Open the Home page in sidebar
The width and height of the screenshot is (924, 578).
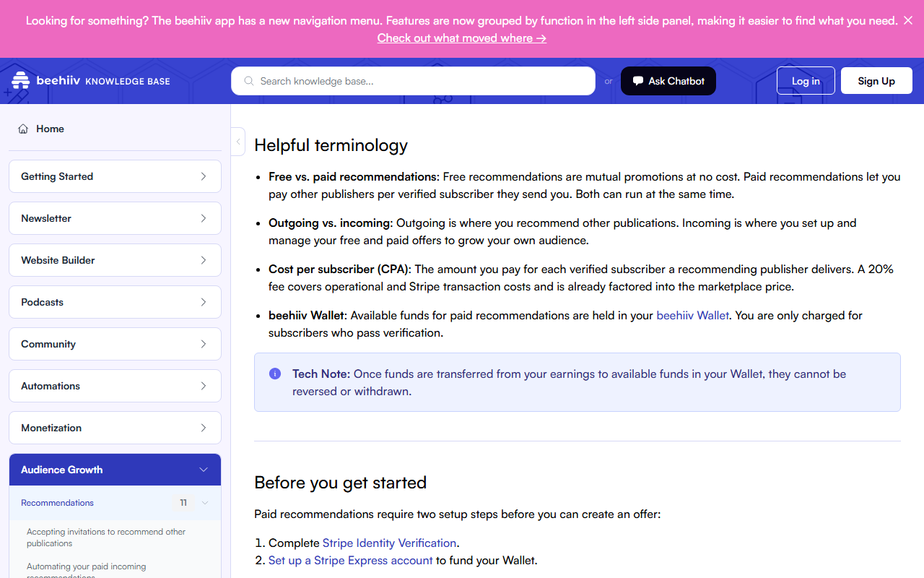tap(50, 129)
